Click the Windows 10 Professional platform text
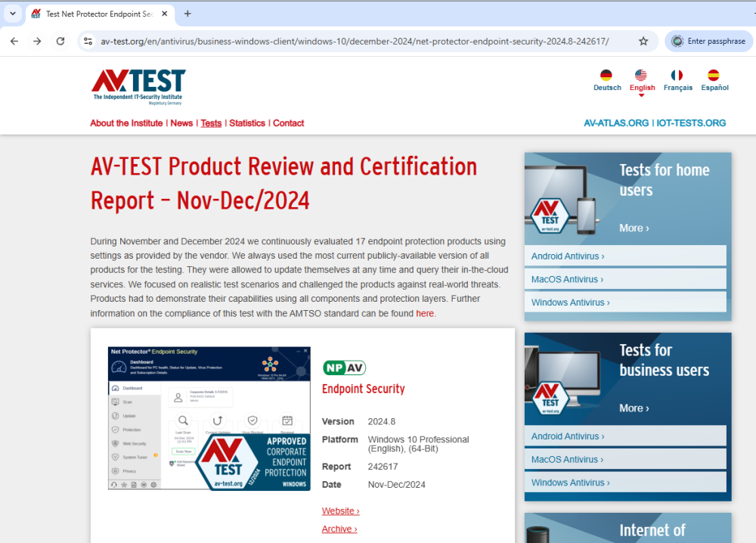The height and width of the screenshot is (543, 756). (x=418, y=444)
